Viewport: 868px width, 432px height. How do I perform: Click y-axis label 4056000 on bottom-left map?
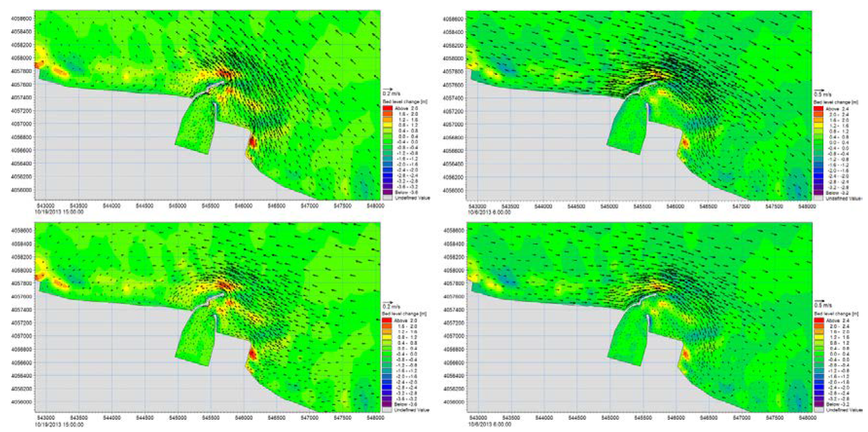21,402
